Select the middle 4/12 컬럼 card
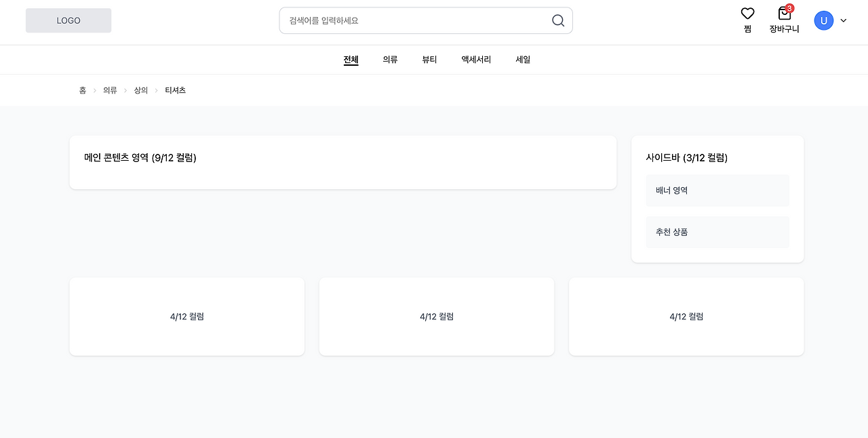This screenshot has height=438, width=868. 436,316
